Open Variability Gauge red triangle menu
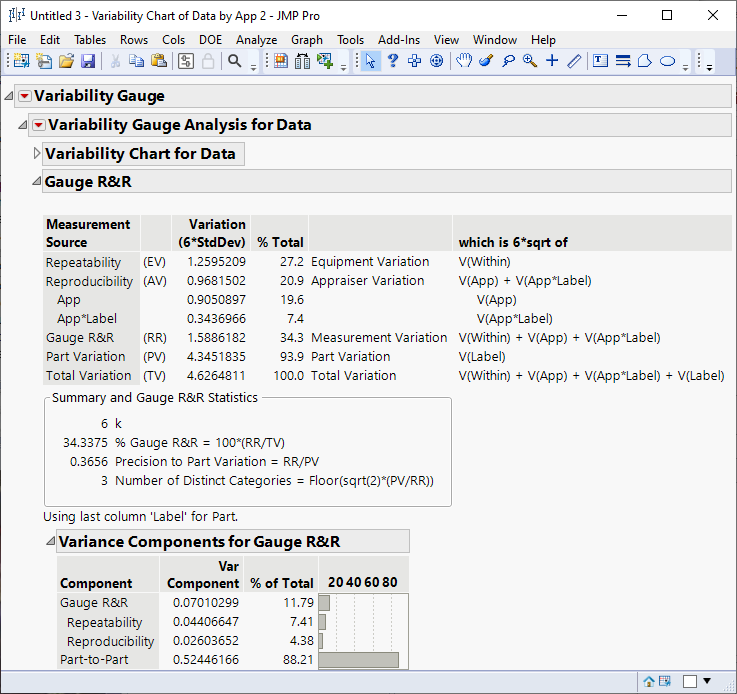Image resolution: width=737 pixels, height=694 pixels. [x=25, y=96]
